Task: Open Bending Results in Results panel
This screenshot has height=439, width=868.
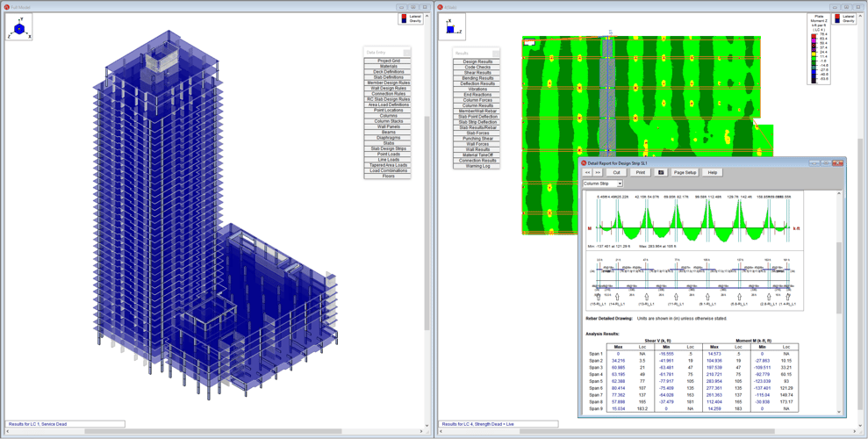Action: click(x=477, y=78)
